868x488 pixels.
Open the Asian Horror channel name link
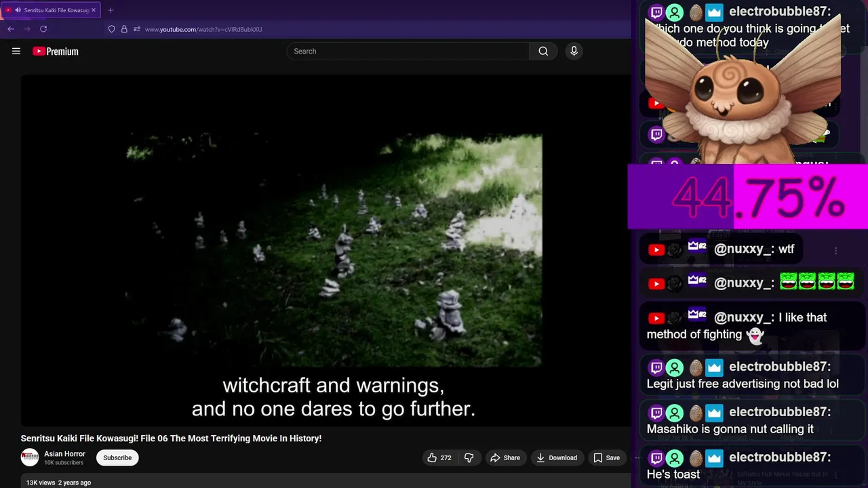click(x=64, y=454)
